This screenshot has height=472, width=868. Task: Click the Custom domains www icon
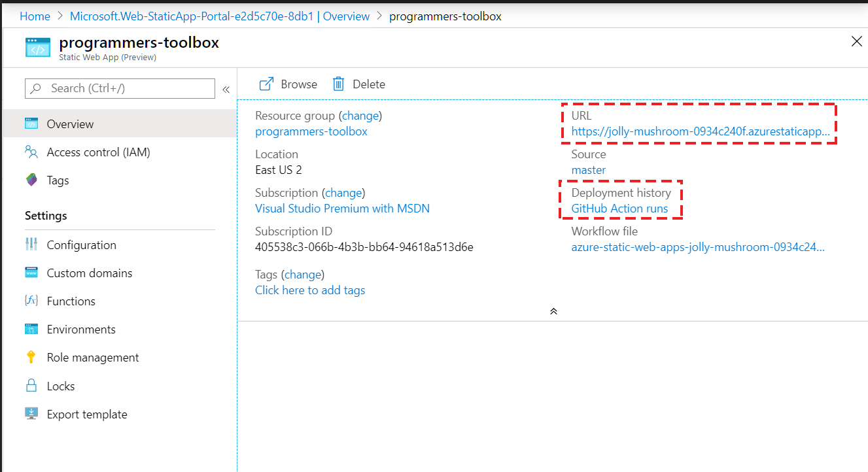[x=31, y=273]
